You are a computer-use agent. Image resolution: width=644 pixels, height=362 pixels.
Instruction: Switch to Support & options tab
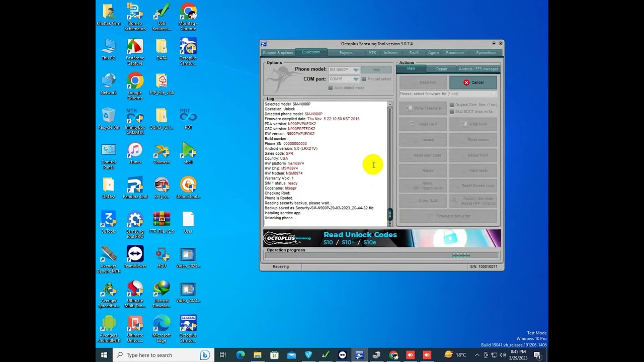pos(278,53)
